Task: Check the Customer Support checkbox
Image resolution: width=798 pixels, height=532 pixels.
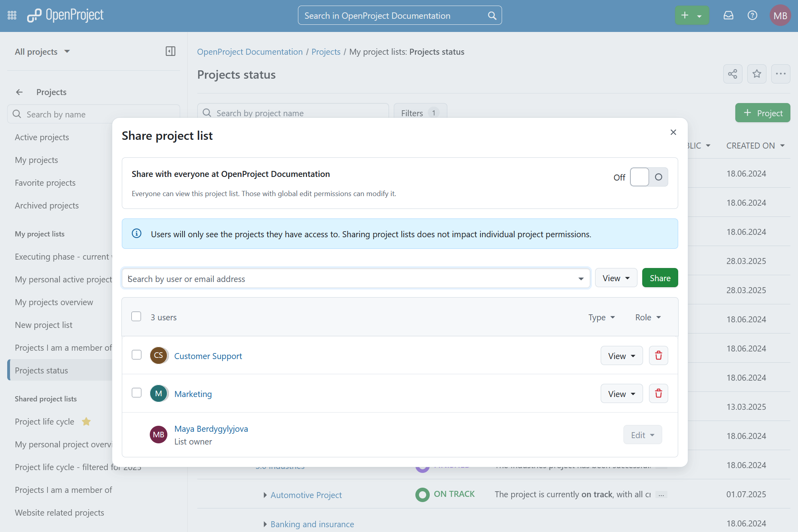Action: [136, 355]
